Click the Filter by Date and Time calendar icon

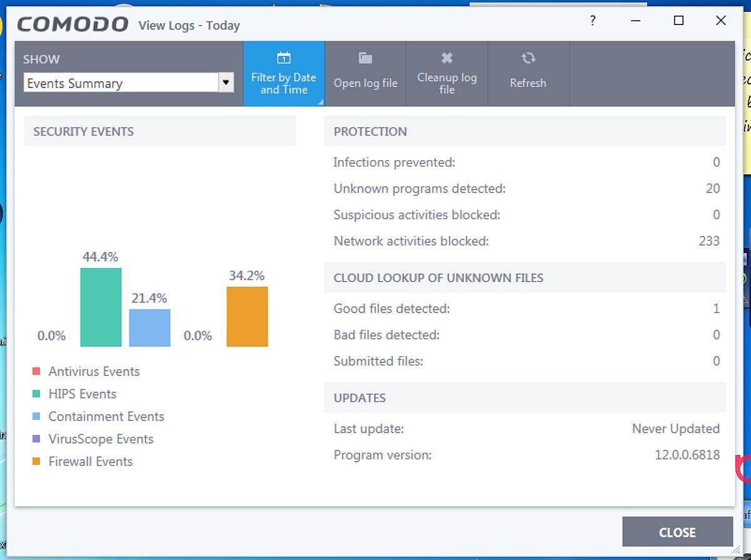284,58
